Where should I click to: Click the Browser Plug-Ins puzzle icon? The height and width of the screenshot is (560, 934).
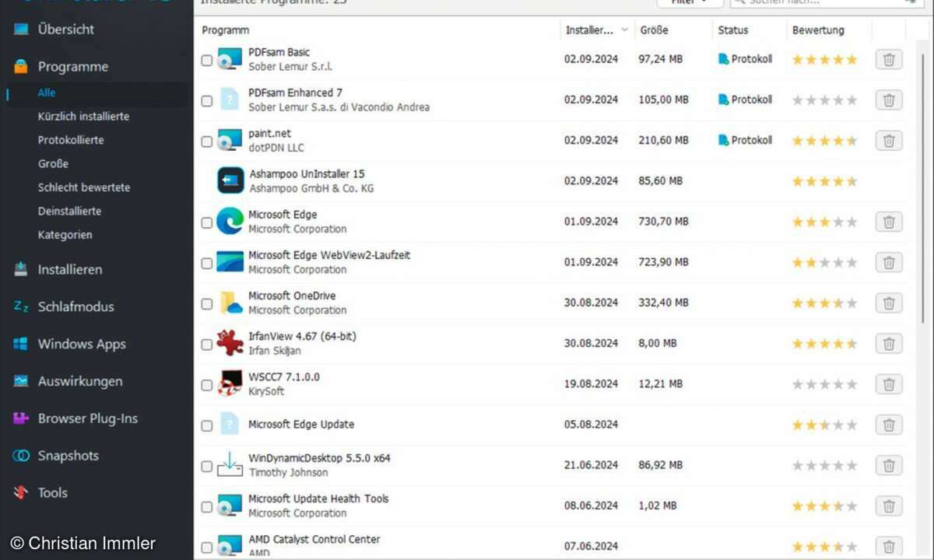tap(21, 418)
